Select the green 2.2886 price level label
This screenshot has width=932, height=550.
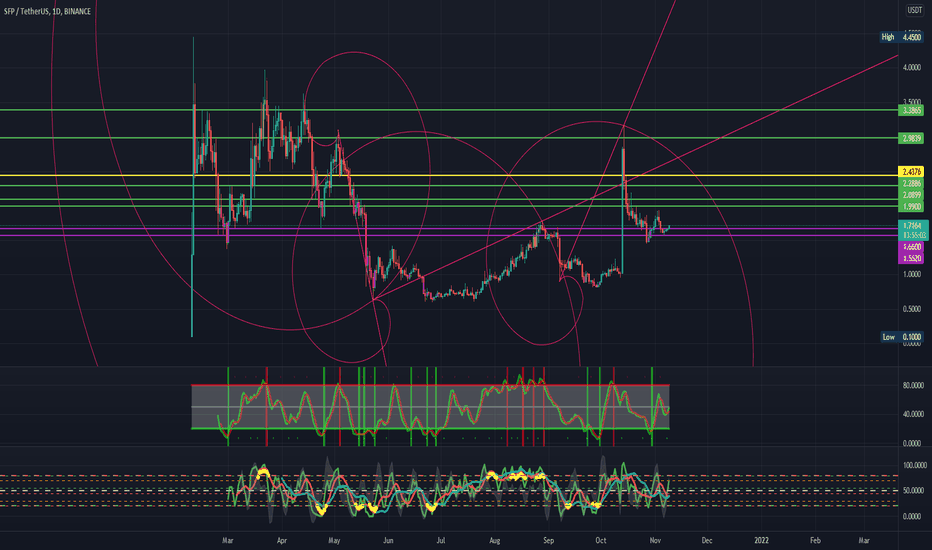tap(911, 184)
